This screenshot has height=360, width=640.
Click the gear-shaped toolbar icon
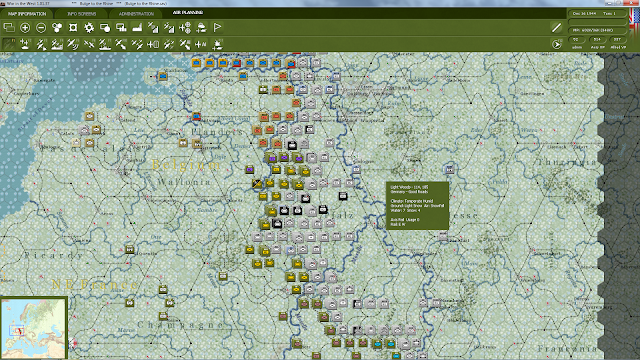(x=89, y=28)
